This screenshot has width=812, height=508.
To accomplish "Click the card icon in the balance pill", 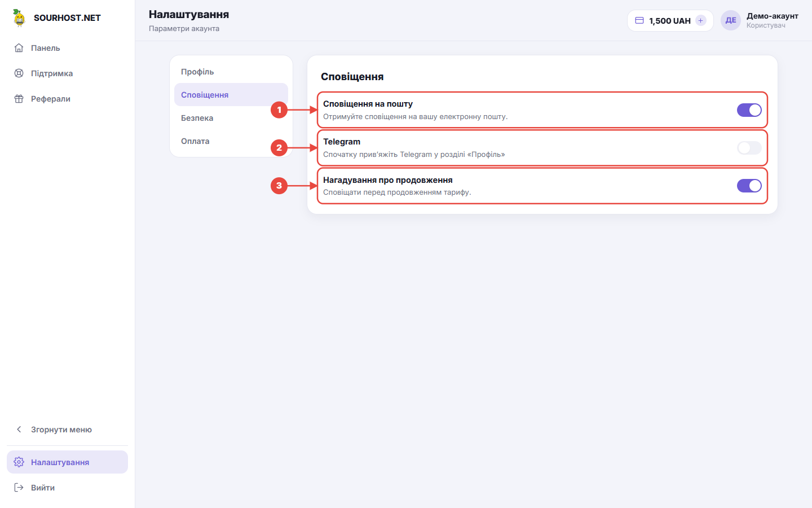I will [x=639, y=20].
